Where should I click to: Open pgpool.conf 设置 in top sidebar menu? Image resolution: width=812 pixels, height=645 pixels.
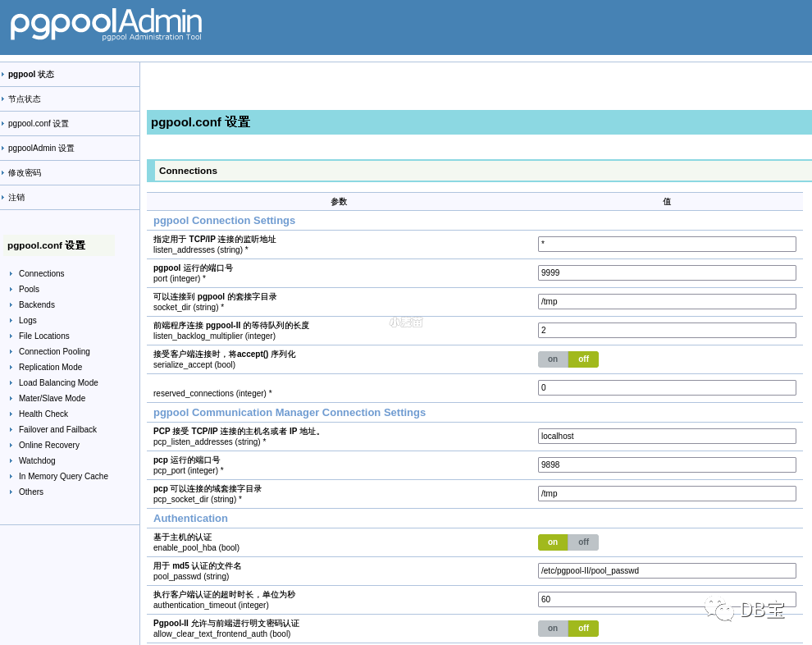click(39, 123)
